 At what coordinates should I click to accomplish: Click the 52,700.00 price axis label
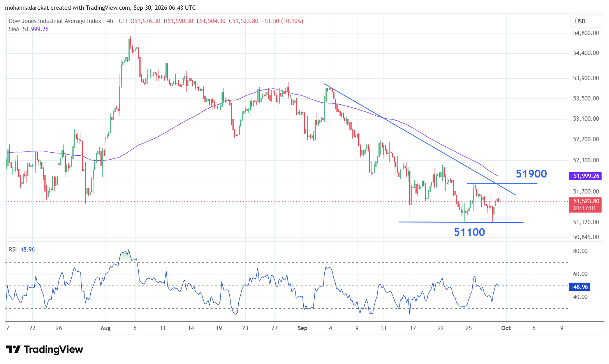click(586, 139)
